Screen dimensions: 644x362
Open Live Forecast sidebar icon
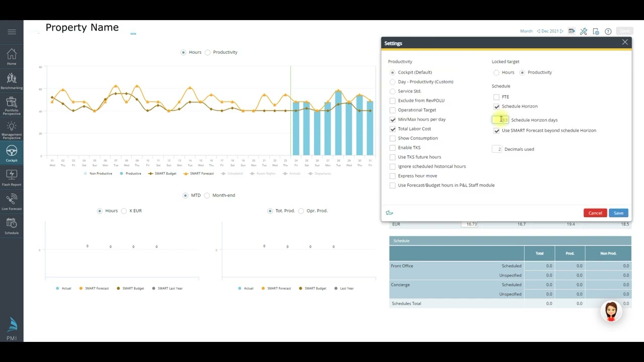(12, 202)
